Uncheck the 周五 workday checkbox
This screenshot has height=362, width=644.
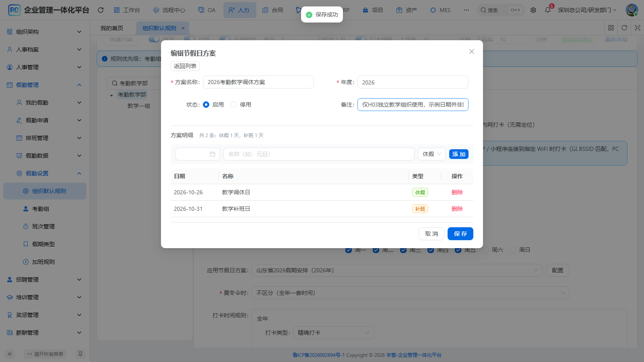click(458, 250)
